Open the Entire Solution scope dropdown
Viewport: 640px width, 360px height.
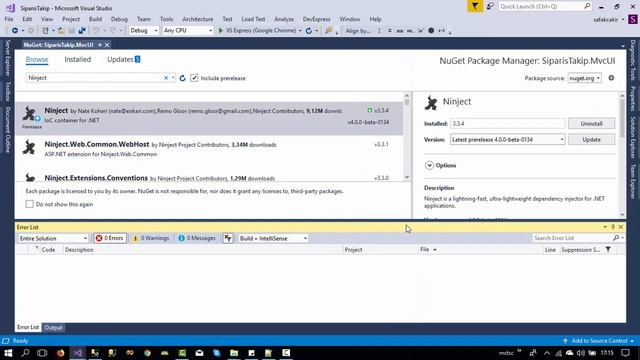click(x=53, y=238)
